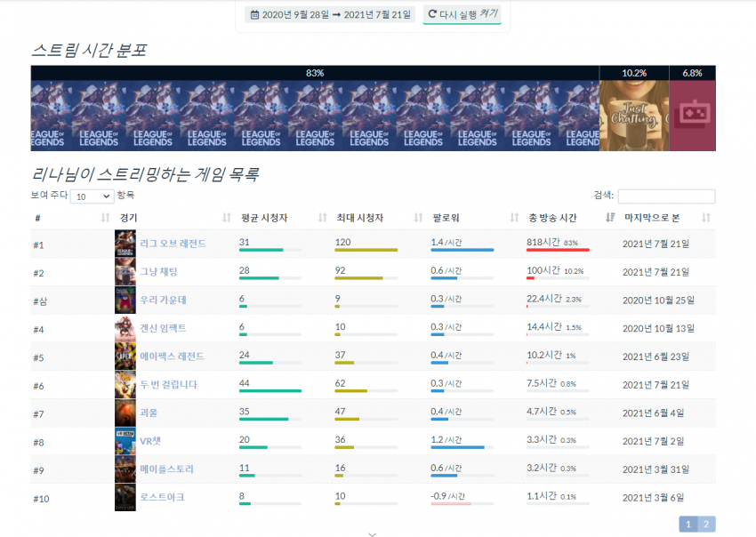Open the 우리 가운데 game link

click(x=163, y=300)
